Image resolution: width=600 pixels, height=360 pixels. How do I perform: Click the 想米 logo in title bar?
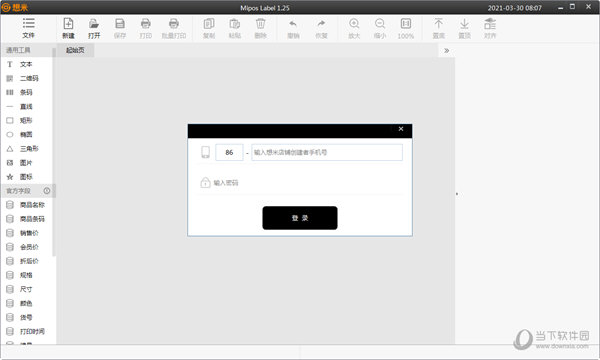[15, 7]
